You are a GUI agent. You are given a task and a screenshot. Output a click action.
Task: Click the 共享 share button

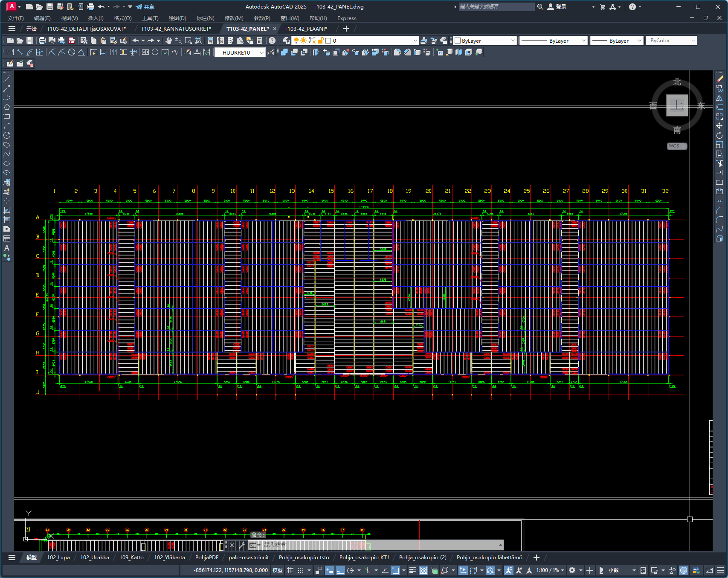pyautogui.click(x=145, y=7)
